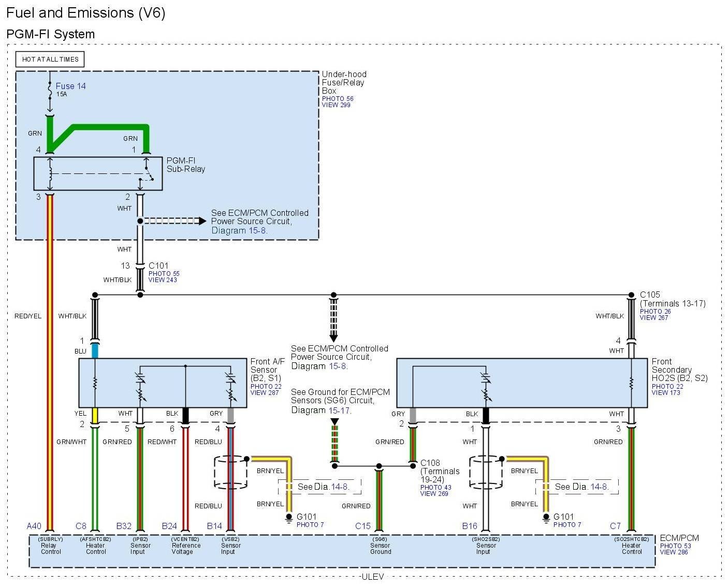Click the shield symbol on the RED/BLU wire
728x587 pixels.
click(230, 472)
